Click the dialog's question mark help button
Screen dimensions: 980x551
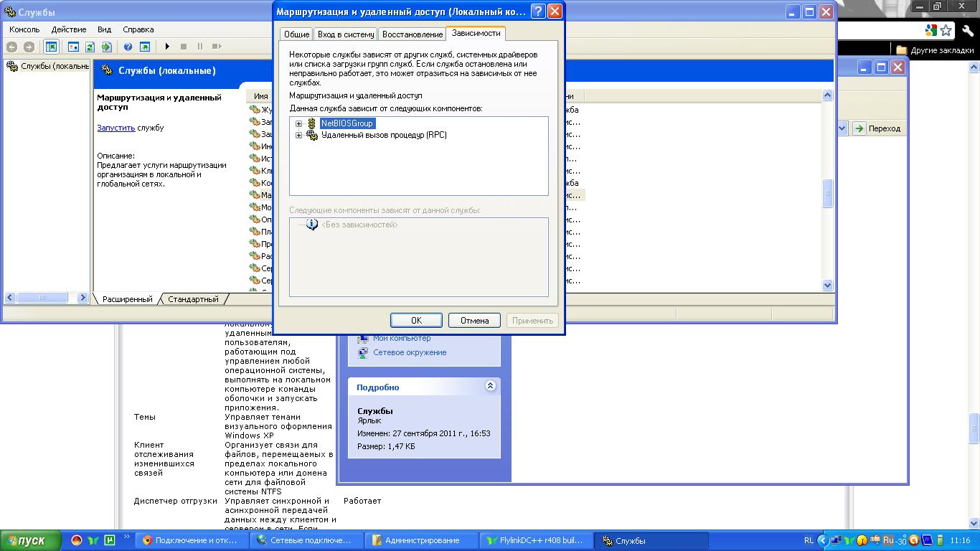point(538,11)
